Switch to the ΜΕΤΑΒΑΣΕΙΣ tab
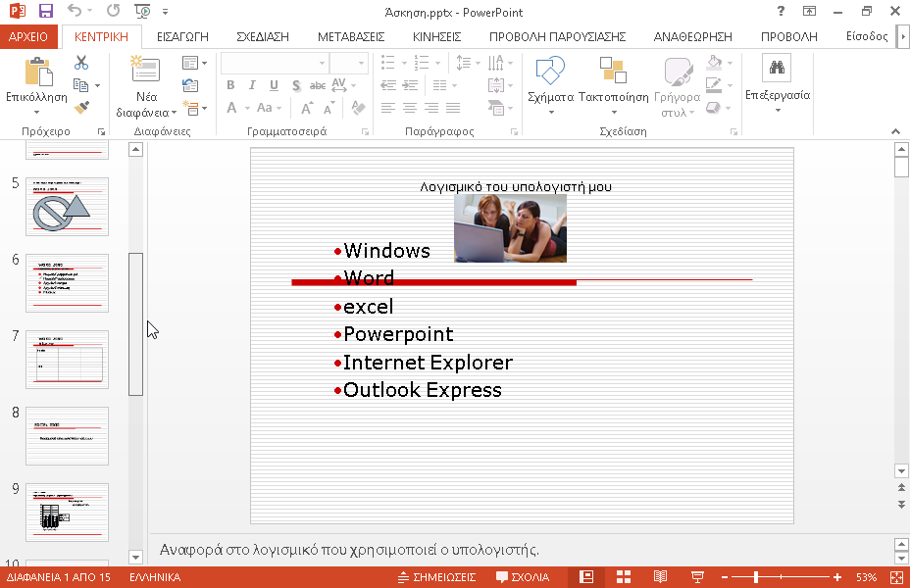The height and width of the screenshot is (588, 910). [351, 36]
